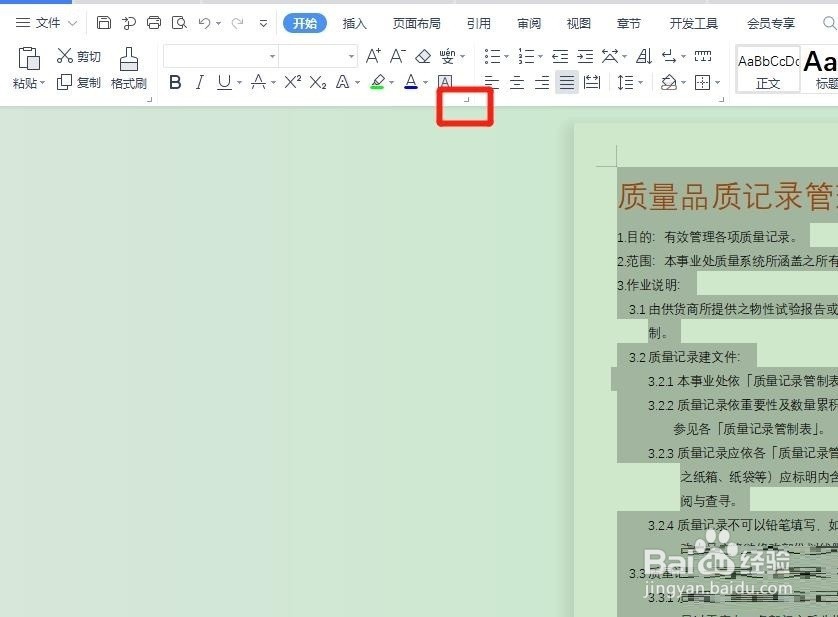Switch to the 审阅 tab
838x617 pixels.
[529, 24]
